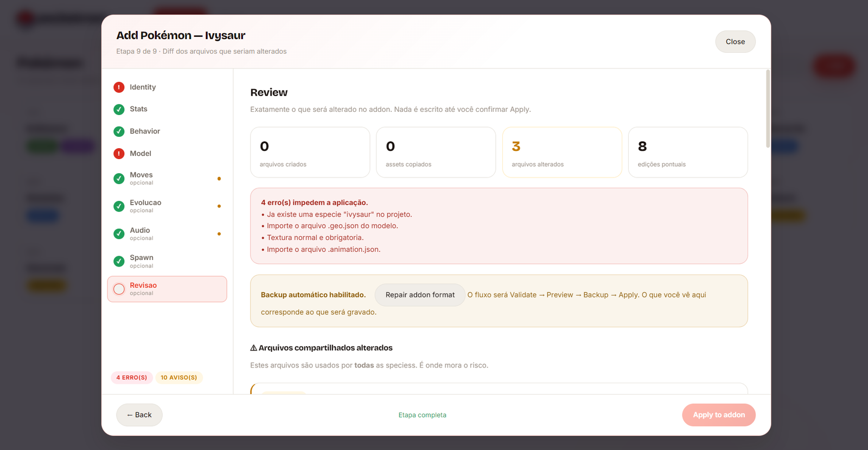Click the orange warning dot on Moves
Screen dimensions: 868x450
(x=219, y=179)
